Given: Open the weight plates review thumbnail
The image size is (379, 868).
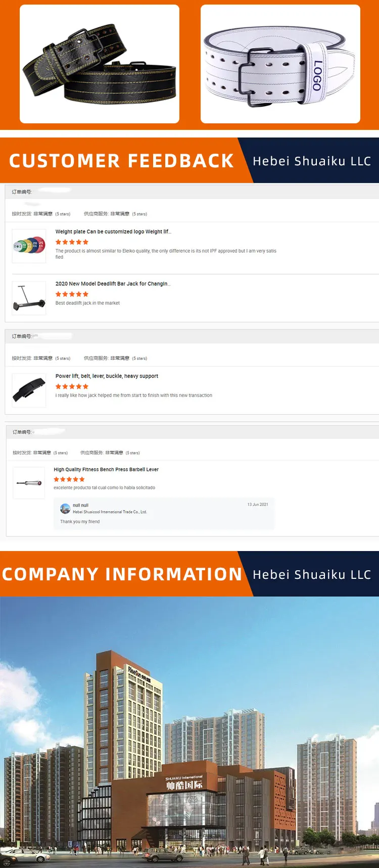Looking at the screenshot, I should pos(29,246).
